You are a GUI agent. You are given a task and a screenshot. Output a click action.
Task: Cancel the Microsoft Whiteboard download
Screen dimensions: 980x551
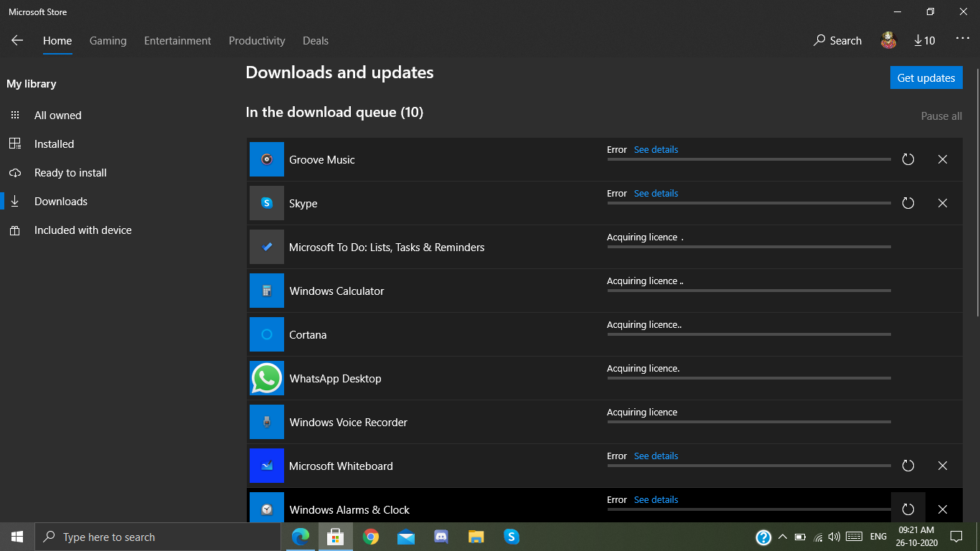click(943, 466)
